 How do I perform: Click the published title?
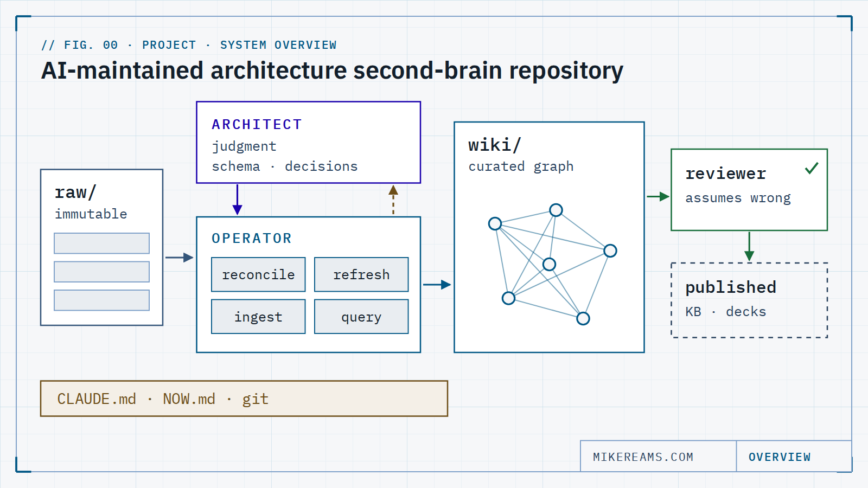[731, 287]
